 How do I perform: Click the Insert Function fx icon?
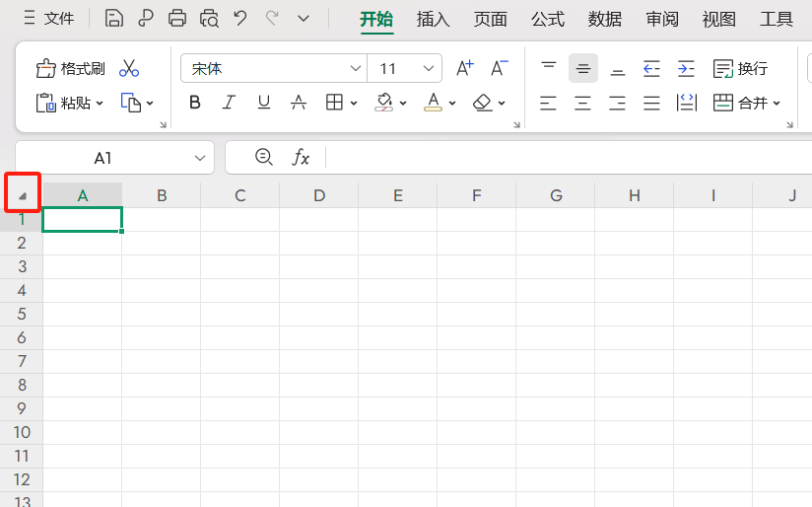point(301,157)
